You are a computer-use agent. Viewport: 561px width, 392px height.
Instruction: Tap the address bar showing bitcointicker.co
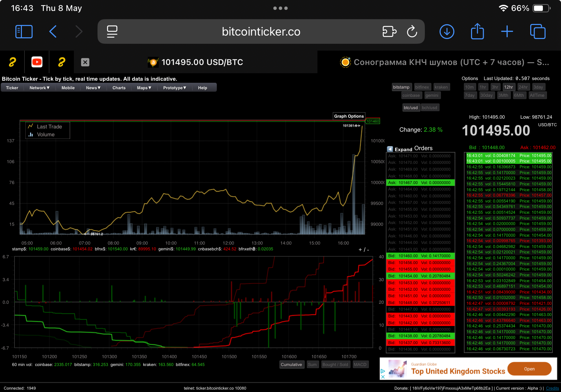point(261,31)
